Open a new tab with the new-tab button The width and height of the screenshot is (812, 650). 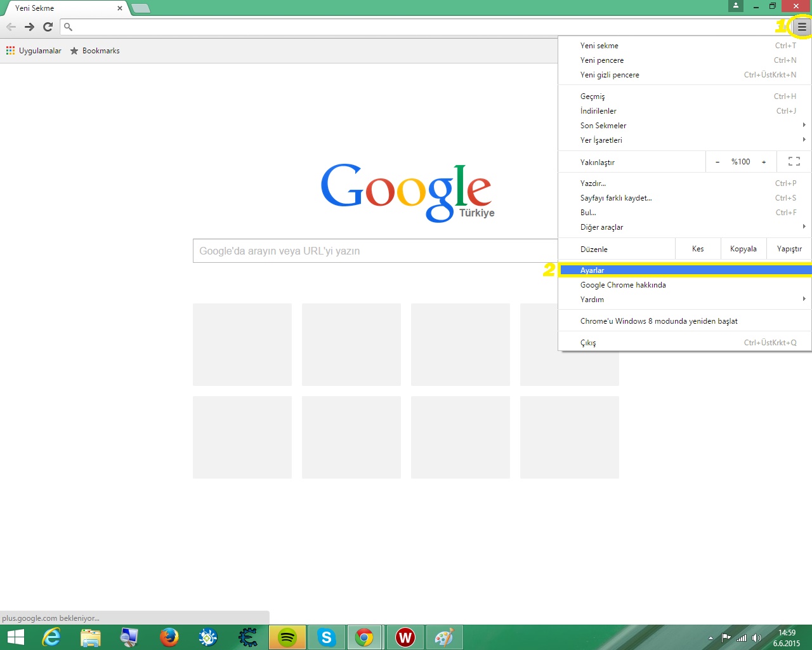(x=140, y=8)
